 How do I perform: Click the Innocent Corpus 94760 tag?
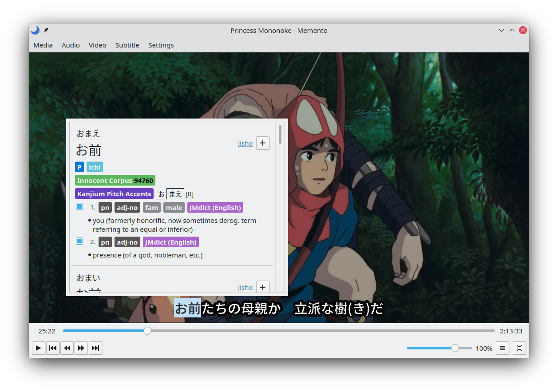click(x=115, y=181)
